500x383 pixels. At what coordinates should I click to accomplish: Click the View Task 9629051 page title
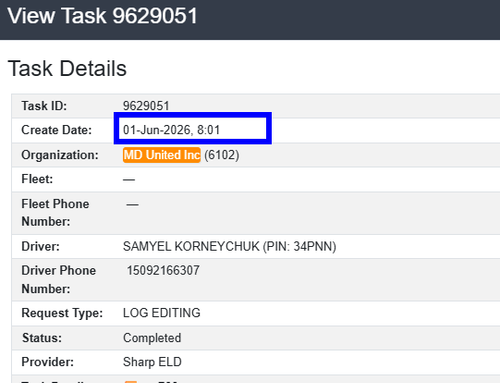[102, 16]
